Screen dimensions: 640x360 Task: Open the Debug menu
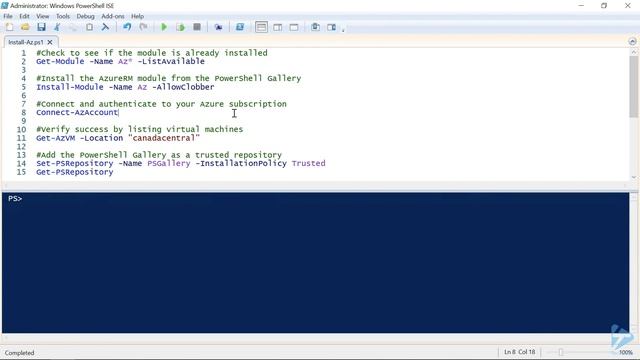tap(85, 16)
